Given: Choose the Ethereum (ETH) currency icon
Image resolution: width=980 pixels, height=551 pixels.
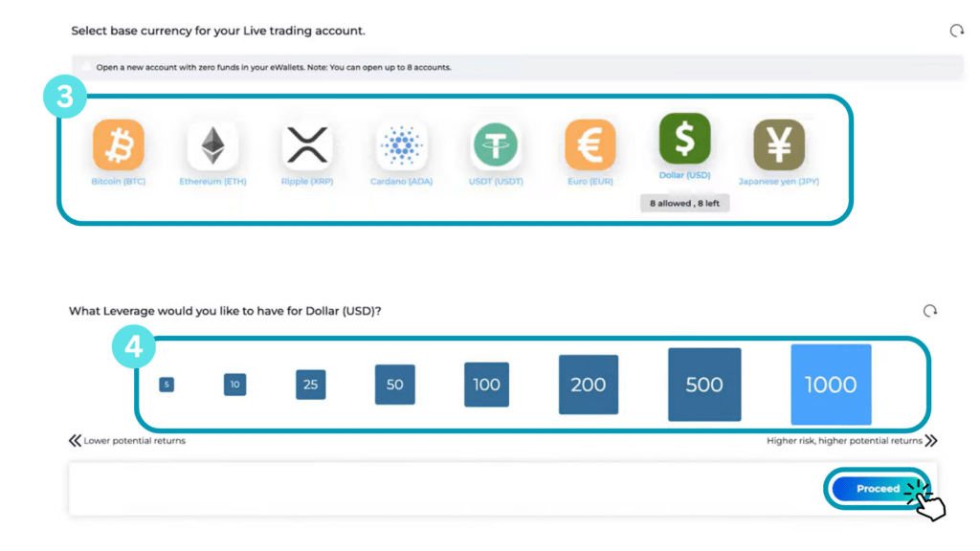Looking at the screenshot, I should (x=212, y=145).
